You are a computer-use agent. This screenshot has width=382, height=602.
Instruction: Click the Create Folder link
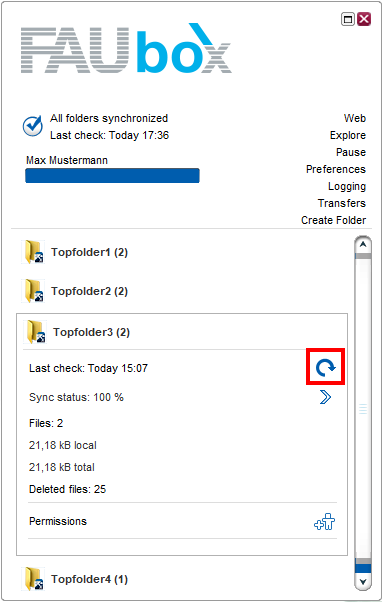[x=334, y=220]
